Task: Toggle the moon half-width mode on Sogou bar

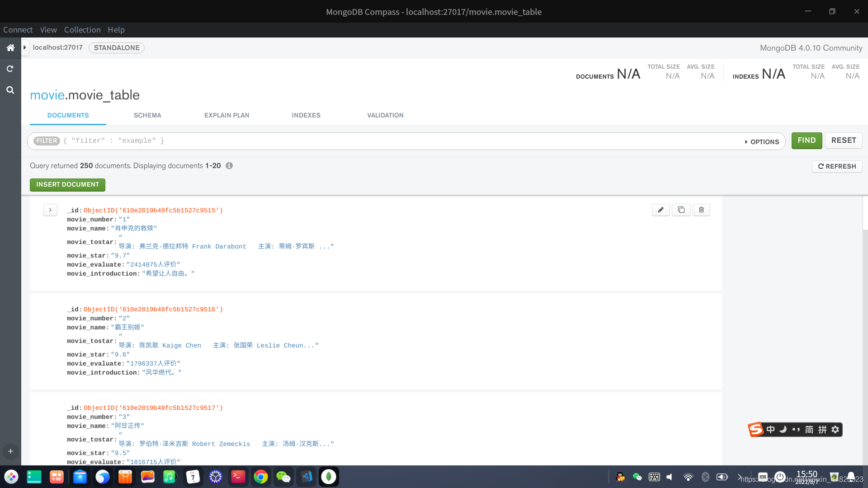Action: tap(783, 430)
